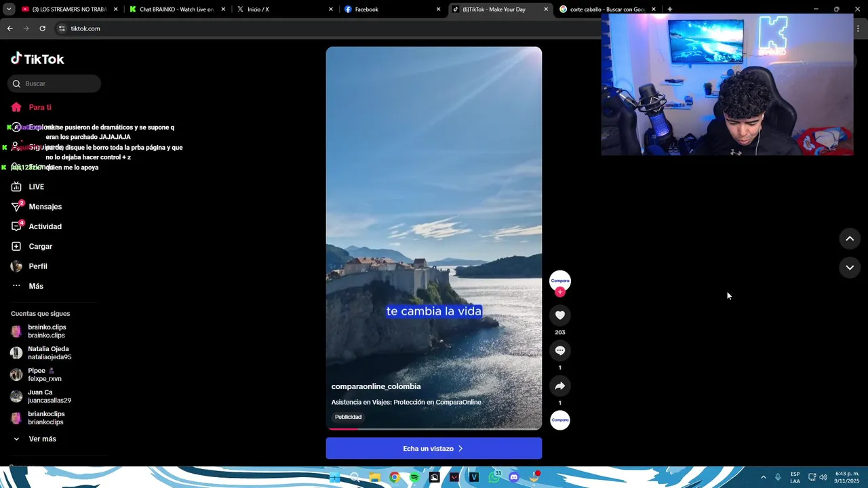The width and height of the screenshot is (868, 488).
Task: Close the Inicio / X tab
Action: coord(331,9)
